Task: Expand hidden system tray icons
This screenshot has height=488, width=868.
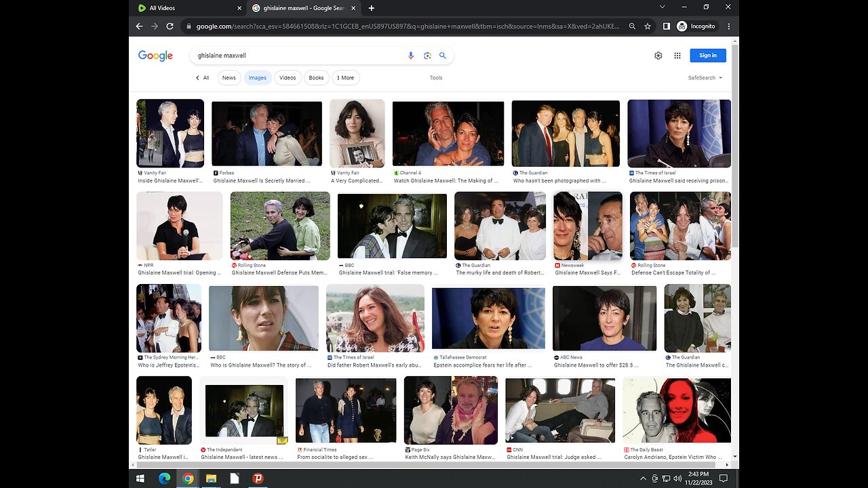Action: (x=643, y=479)
